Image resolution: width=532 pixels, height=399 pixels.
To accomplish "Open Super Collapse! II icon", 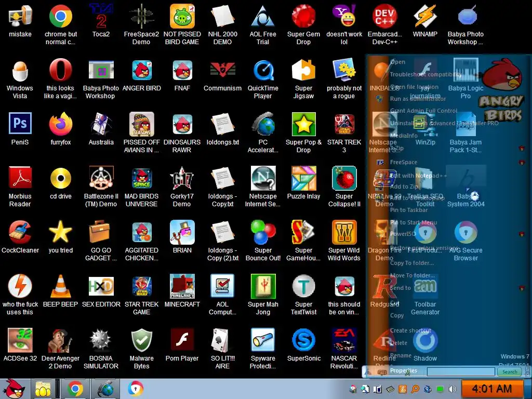I will coord(344,178).
